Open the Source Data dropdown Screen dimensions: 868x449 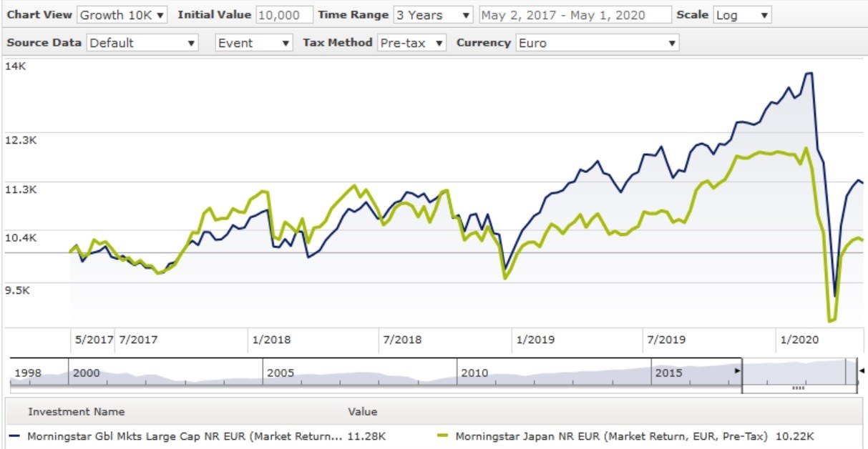point(142,43)
